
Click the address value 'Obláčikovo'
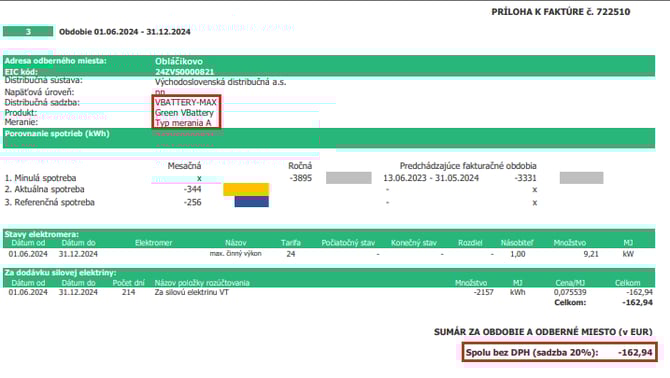pos(179,61)
